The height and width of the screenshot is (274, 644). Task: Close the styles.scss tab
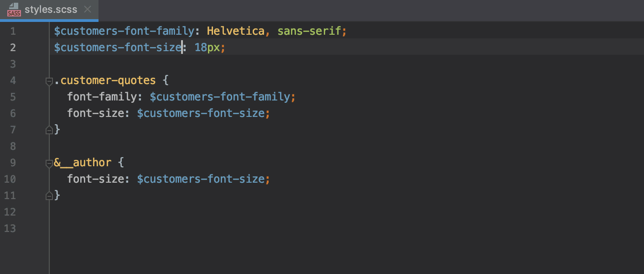(87, 8)
